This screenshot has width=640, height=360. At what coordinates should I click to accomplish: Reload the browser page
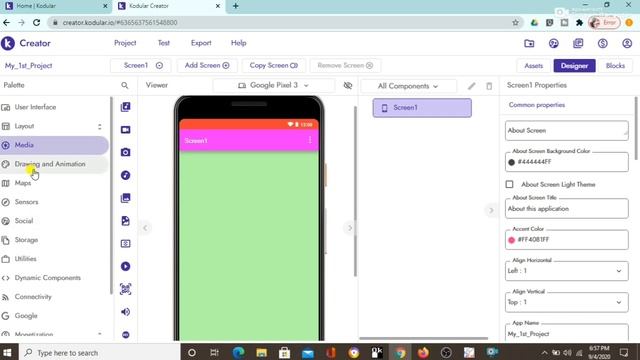click(36, 22)
